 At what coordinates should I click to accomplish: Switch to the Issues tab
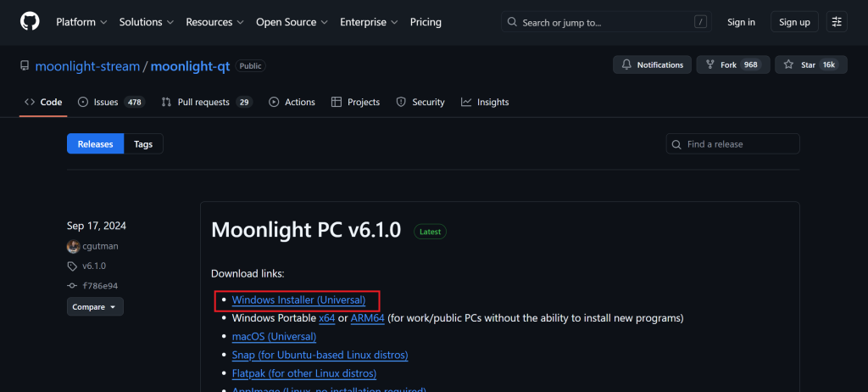pyautogui.click(x=111, y=102)
